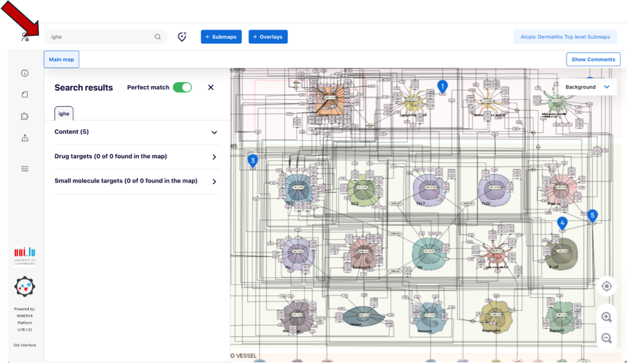The width and height of the screenshot is (629, 364).
Task: Click the Show Comments button
Action: [x=593, y=59]
